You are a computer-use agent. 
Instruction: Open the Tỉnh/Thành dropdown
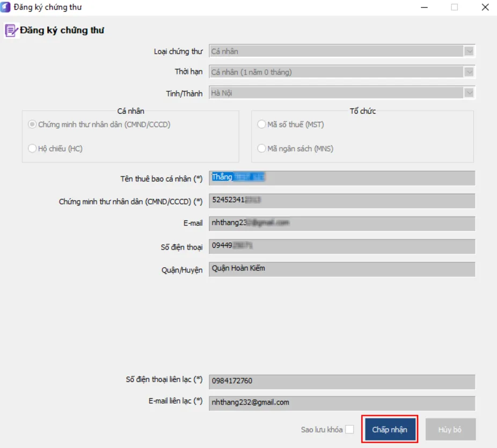pyautogui.click(x=469, y=93)
